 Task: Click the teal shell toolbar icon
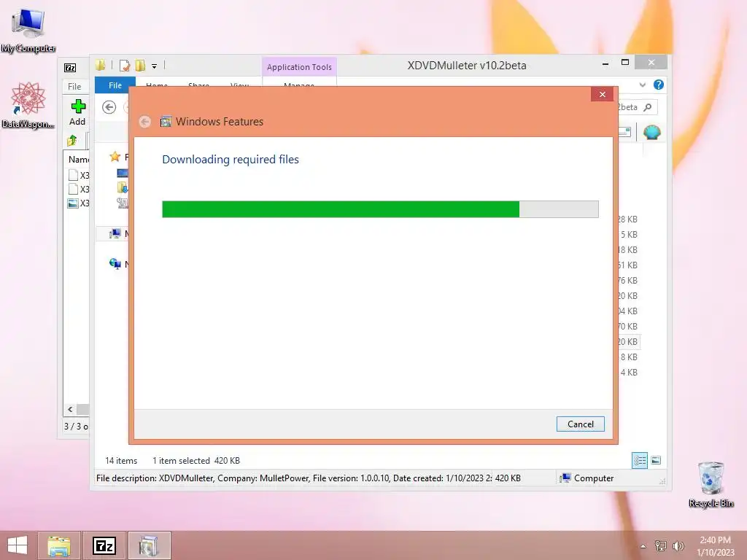(651, 132)
